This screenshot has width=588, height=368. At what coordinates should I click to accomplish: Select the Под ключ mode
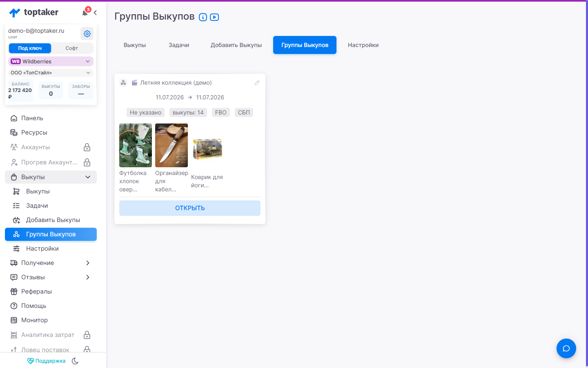(x=30, y=48)
